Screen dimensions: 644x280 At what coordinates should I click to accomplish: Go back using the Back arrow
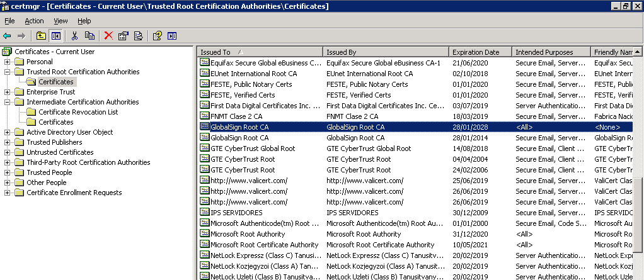7,36
